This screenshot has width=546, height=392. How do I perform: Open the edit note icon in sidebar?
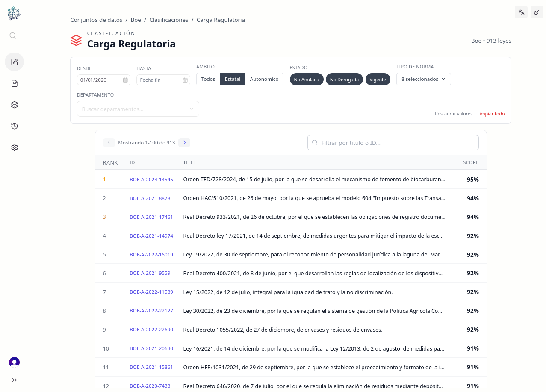15,62
